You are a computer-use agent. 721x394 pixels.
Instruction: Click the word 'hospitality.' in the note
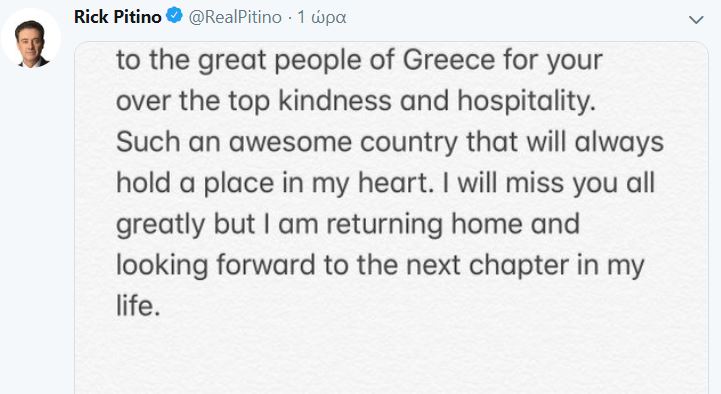tap(526, 102)
